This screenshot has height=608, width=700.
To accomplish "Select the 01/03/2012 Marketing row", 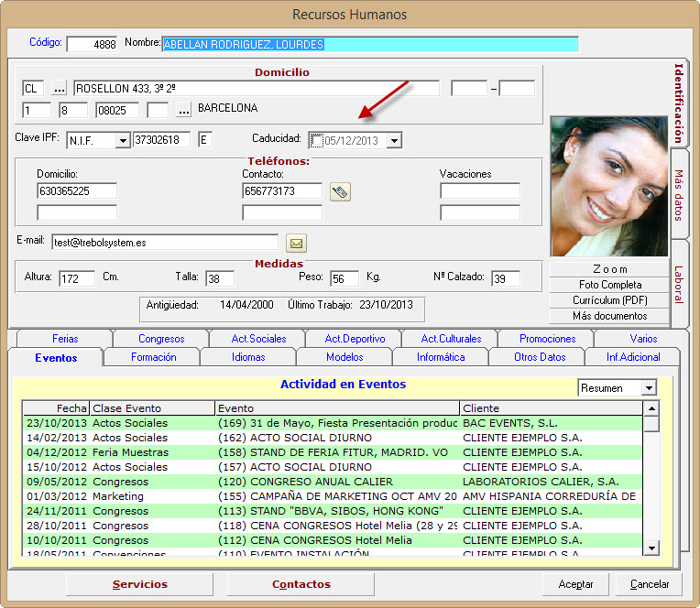I will pos(333,496).
